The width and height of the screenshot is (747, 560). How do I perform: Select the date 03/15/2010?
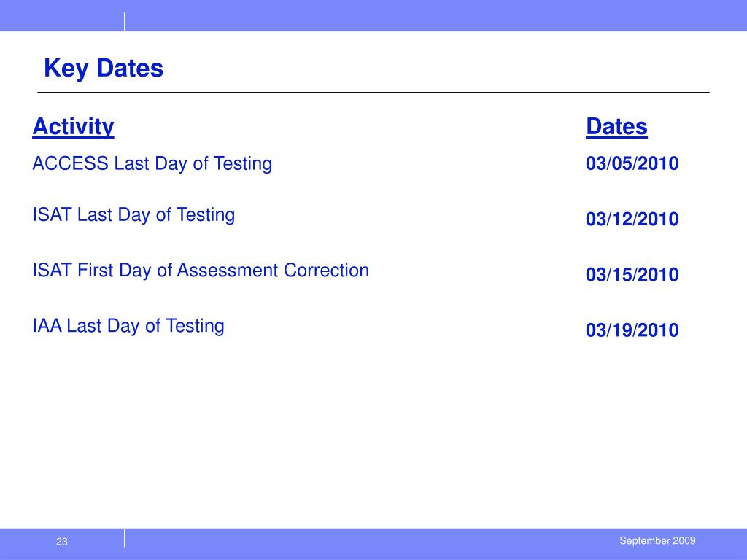[632, 275]
